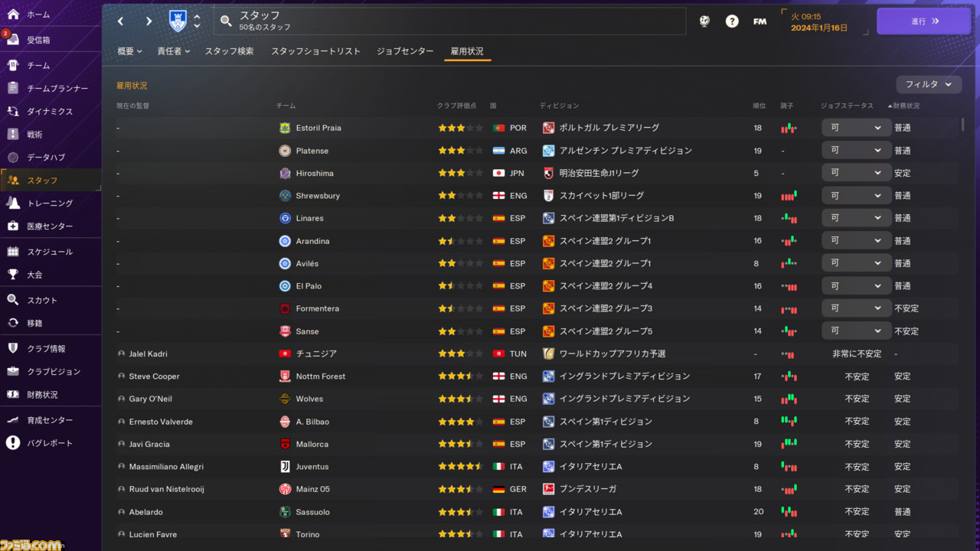The height and width of the screenshot is (551, 980).
Task: Open the club crest badge in the header
Action: [178, 21]
